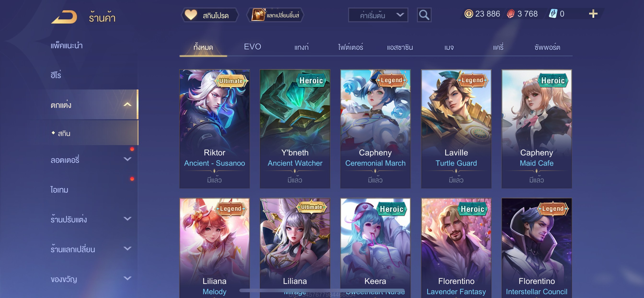Click the treasure chest exchange icon
The width and height of the screenshot is (644, 298).
coord(258,15)
